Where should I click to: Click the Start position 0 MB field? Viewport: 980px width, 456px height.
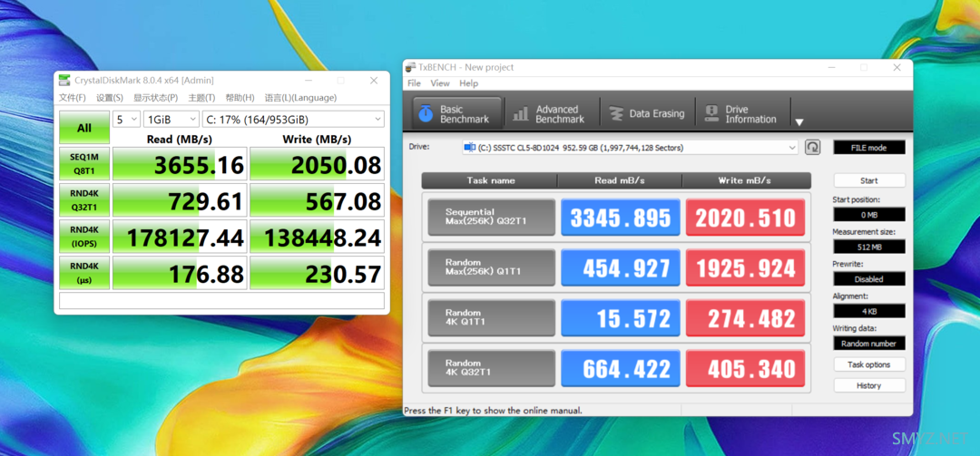869,214
